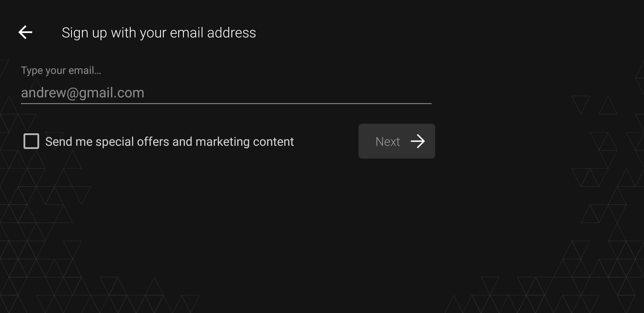
Task: Go back using the left arrow icon
Action: tap(25, 32)
